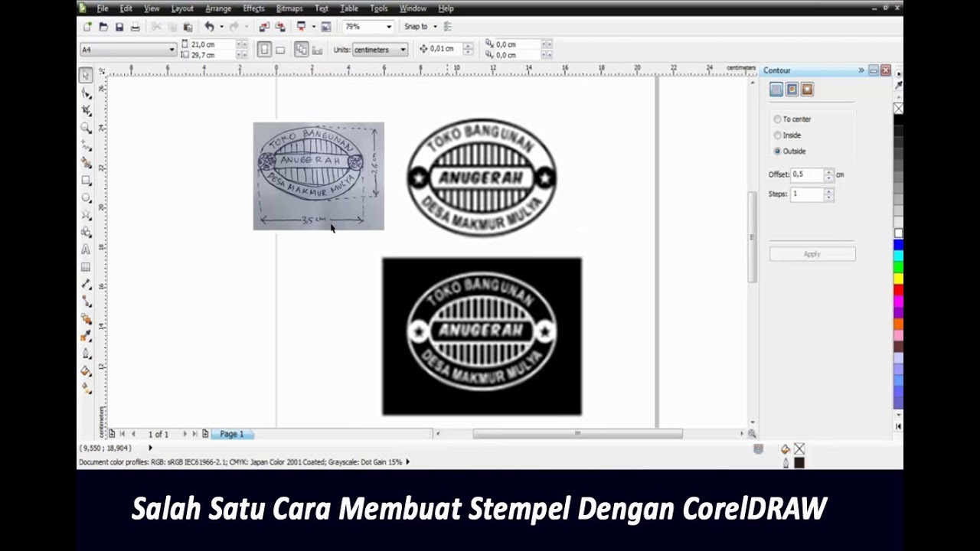
Task: Increase the contour Steps value
Action: [828, 191]
